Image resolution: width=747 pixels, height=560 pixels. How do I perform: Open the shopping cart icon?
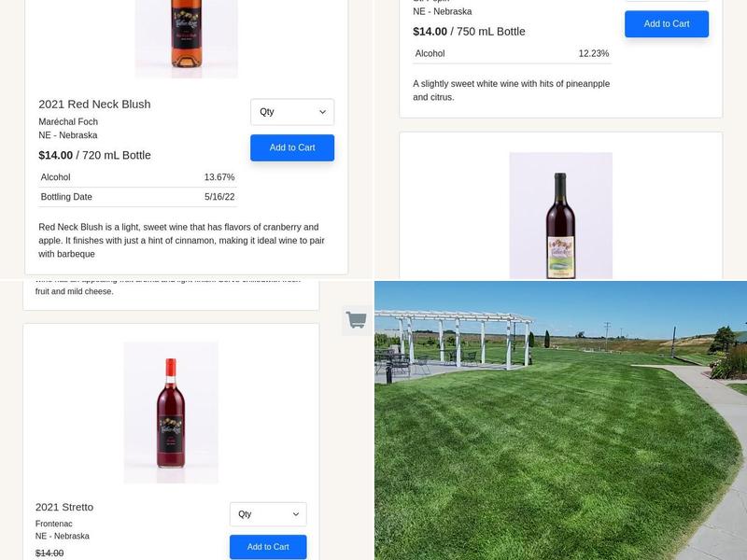(357, 320)
